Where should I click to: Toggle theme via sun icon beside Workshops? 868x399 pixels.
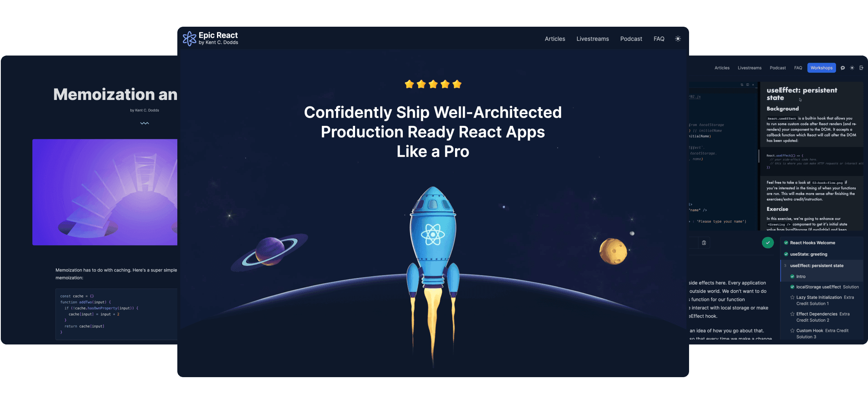(x=852, y=68)
